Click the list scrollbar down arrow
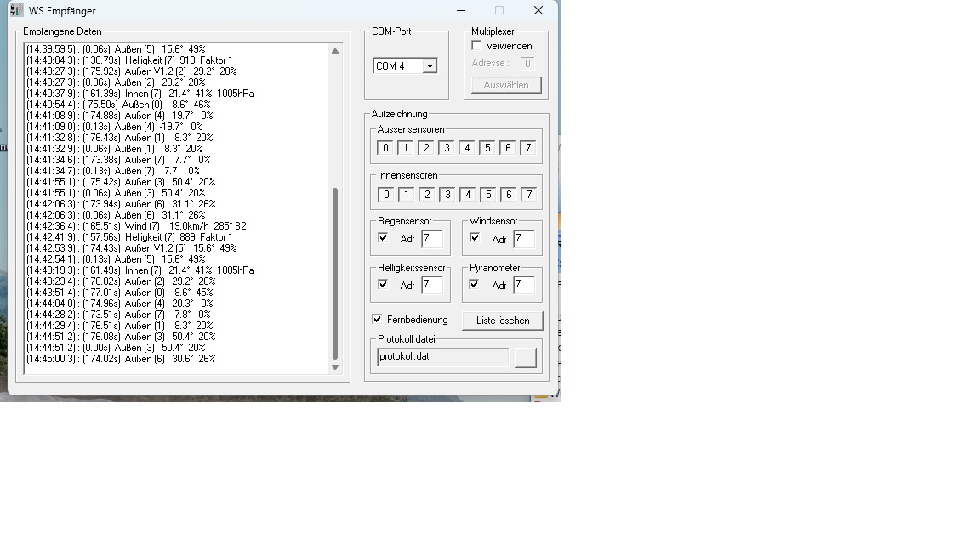This screenshot has height=551, width=980. [335, 367]
